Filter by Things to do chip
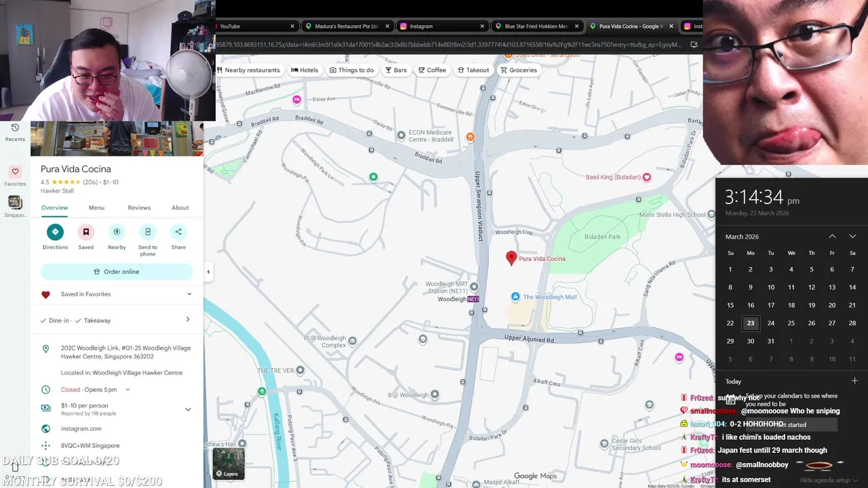The width and height of the screenshot is (868, 488). [351, 70]
